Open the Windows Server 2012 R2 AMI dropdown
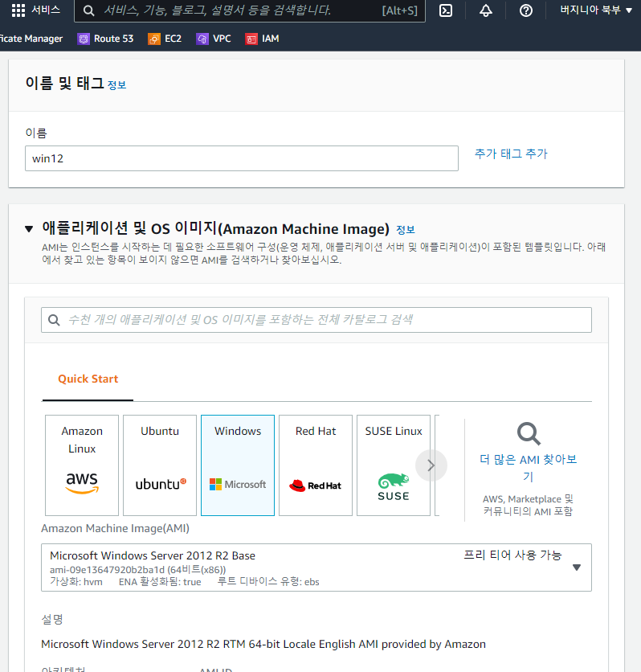 [316, 568]
